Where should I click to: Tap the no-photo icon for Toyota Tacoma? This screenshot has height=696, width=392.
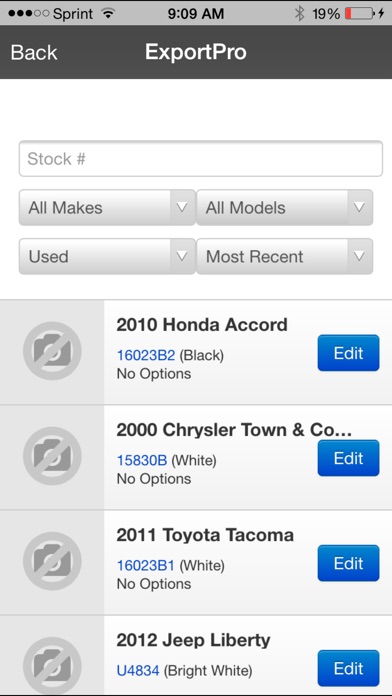pos(52,561)
